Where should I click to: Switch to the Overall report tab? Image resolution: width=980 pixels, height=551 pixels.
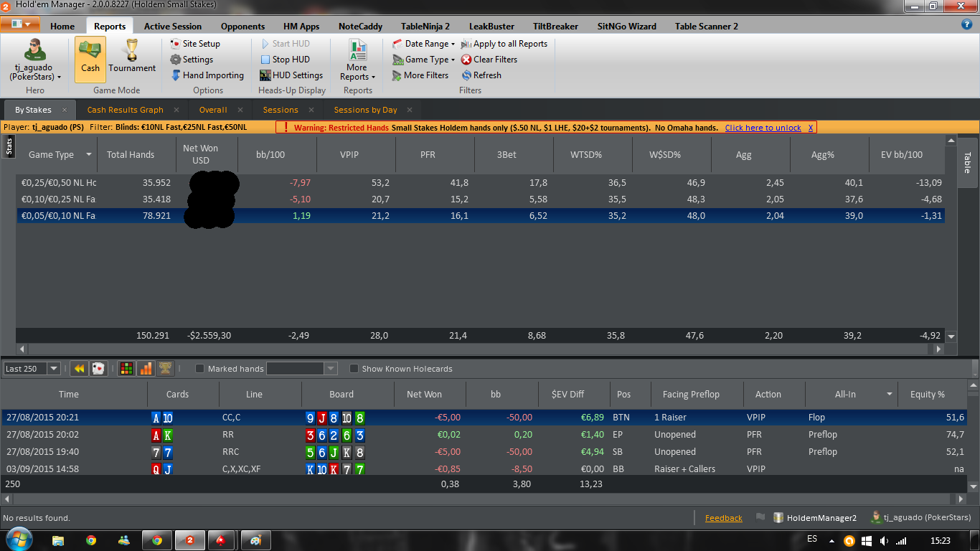213,110
